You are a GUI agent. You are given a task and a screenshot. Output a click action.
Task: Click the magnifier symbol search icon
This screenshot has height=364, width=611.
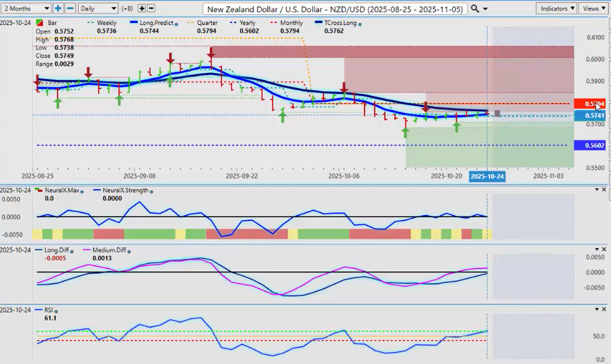point(475,9)
